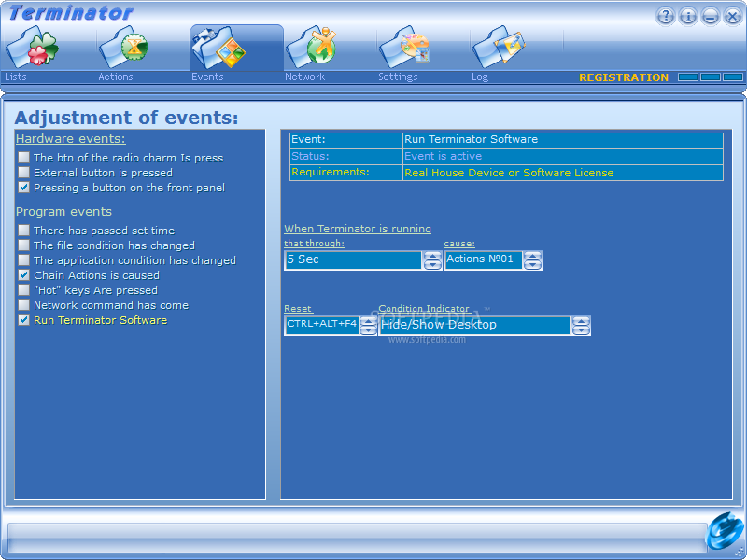Click 'When Terminator is running' heading
747x560 pixels.
click(x=358, y=229)
